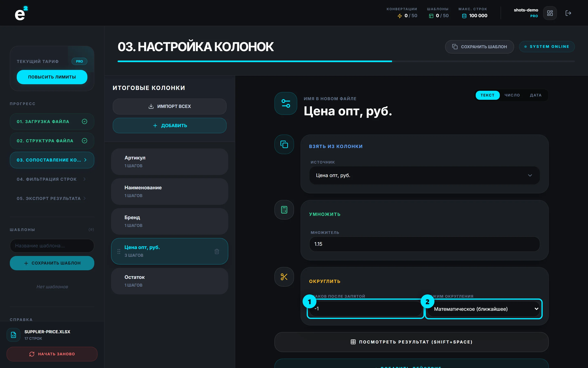Expand step 04. Фильтрация строк chevron
The image size is (588, 368).
click(85, 179)
